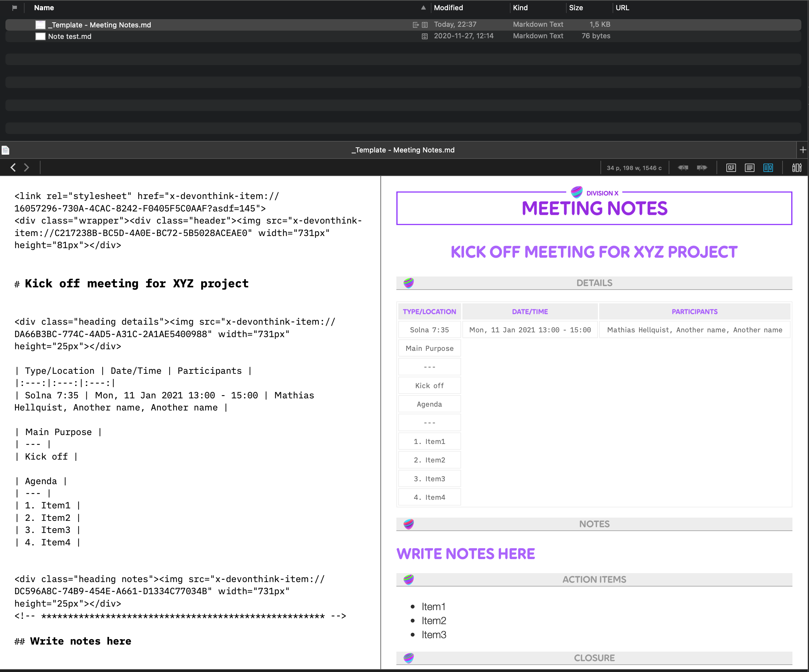Click the word count status text
This screenshot has width=809, height=672.
click(x=634, y=168)
